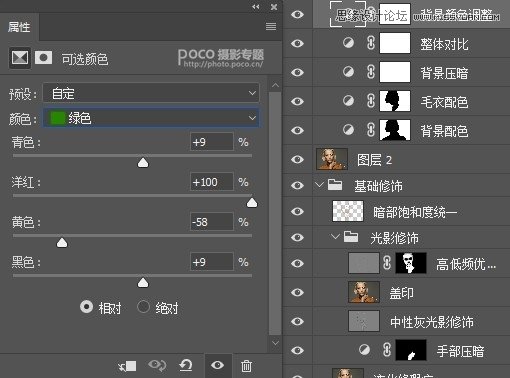Click Properties panel scroll down arrow
The width and height of the screenshot is (510, 378).
click(275, 343)
